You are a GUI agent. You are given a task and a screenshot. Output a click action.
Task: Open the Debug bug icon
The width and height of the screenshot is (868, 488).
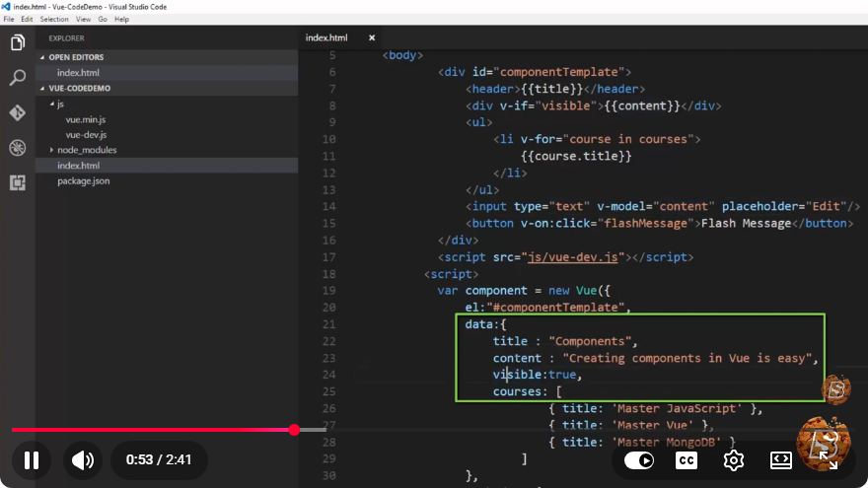(x=17, y=148)
